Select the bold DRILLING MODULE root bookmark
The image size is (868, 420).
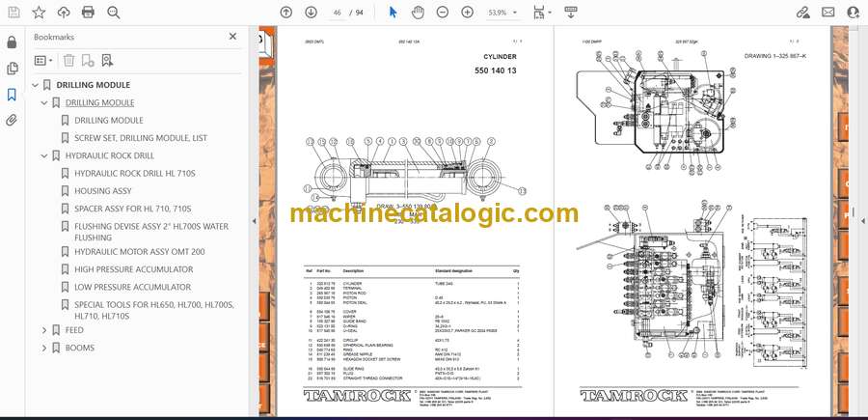(x=93, y=85)
